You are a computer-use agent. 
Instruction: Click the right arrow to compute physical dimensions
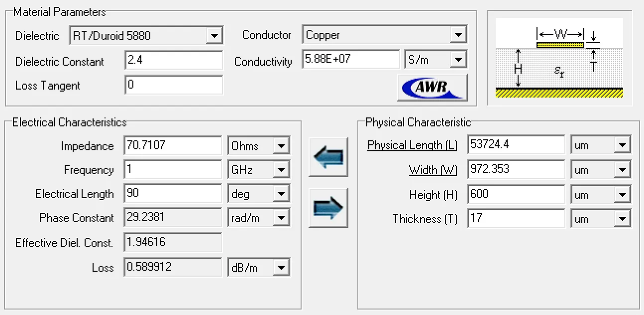coord(328,208)
